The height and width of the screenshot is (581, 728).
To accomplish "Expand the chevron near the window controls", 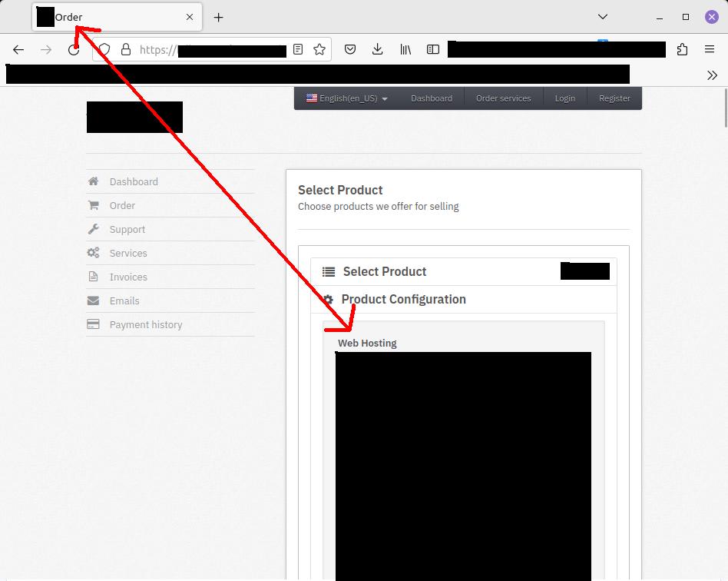I will pyautogui.click(x=602, y=16).
